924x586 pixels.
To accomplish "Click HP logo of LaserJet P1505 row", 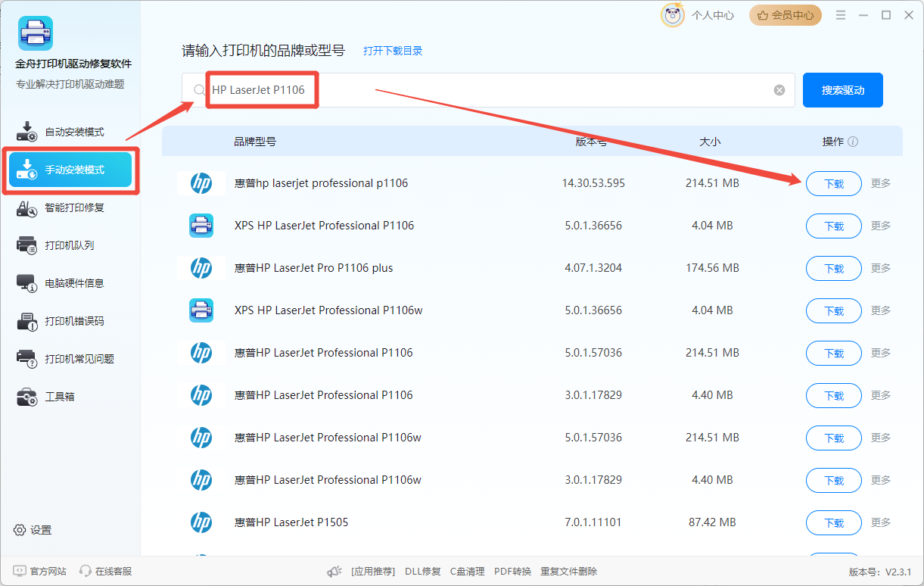I will (201, 522).
